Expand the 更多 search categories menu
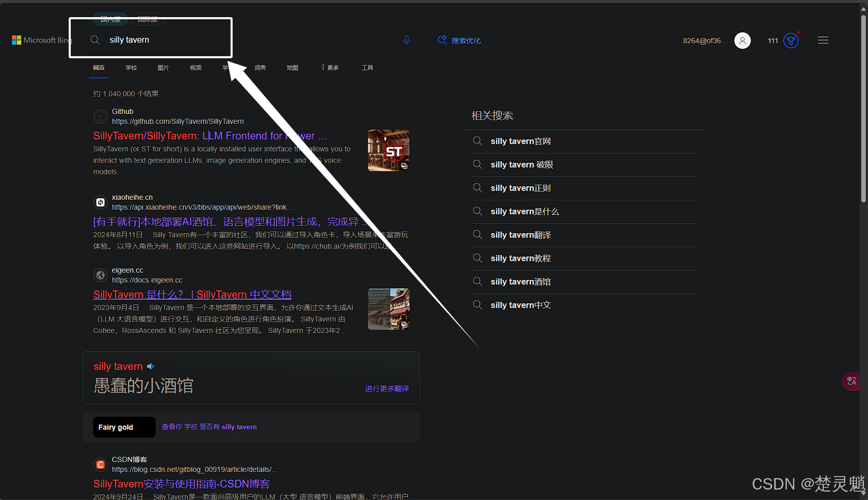 330,68
